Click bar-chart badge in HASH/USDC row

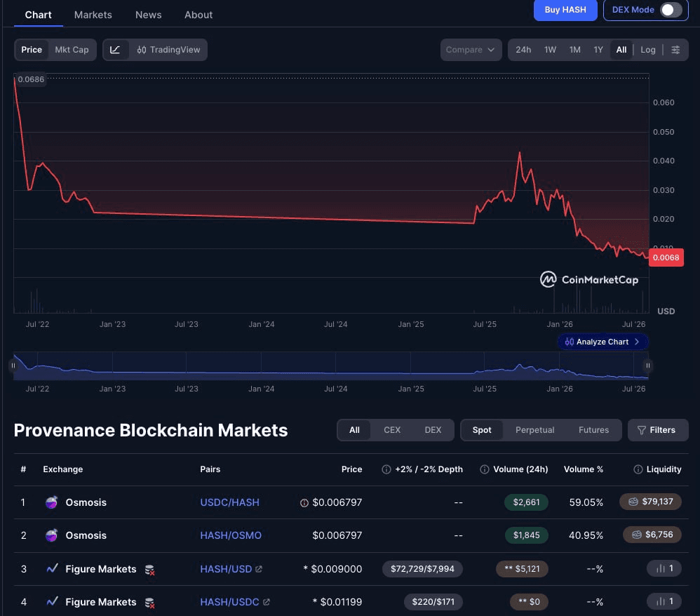click(664, 601)
